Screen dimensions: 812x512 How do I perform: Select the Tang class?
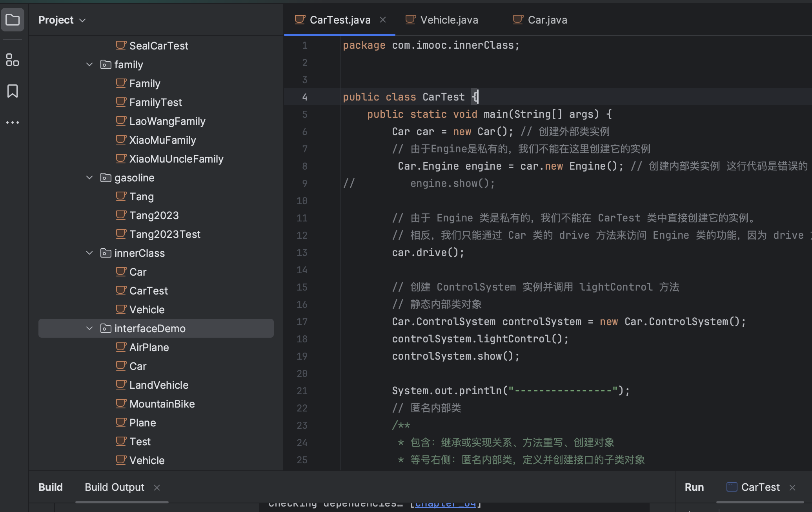click(x=142, y=196)
